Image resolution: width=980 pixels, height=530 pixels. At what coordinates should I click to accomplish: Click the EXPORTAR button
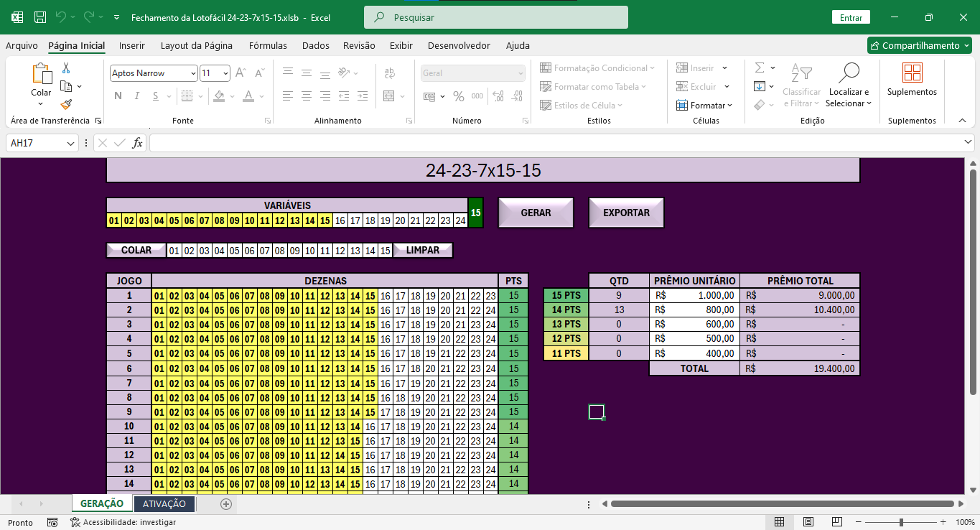[626, 213]
